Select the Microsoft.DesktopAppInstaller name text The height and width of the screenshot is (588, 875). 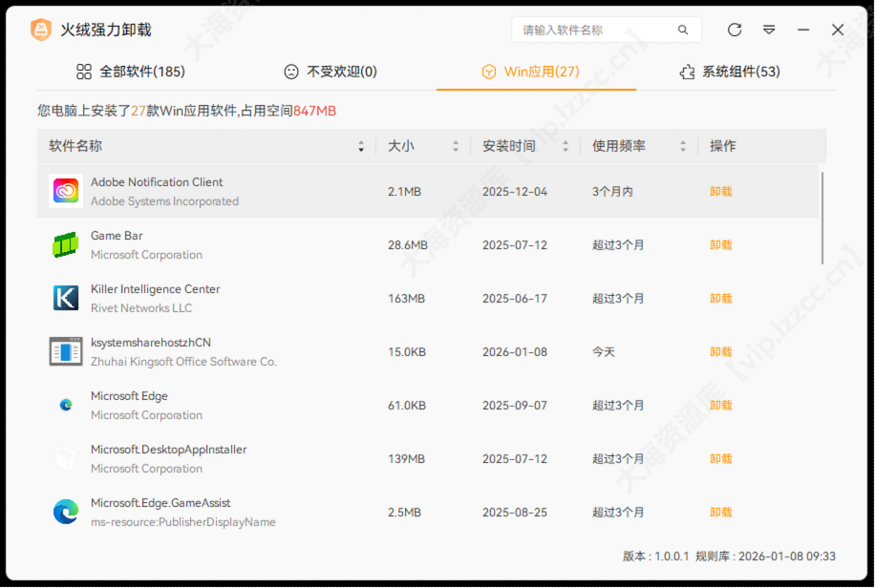pyautogui.click(x=168, y=450)
